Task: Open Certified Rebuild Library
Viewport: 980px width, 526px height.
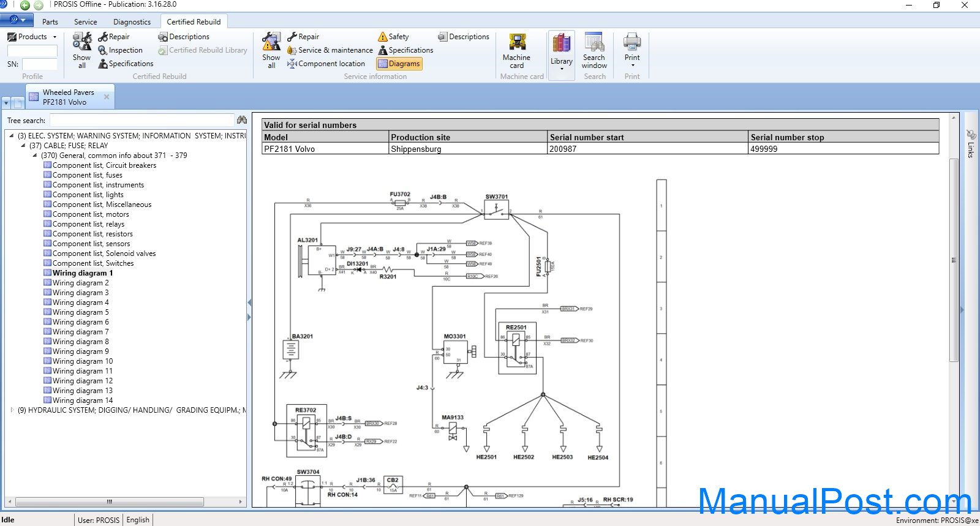Action: pyautogui.click(x=203, y=50)
